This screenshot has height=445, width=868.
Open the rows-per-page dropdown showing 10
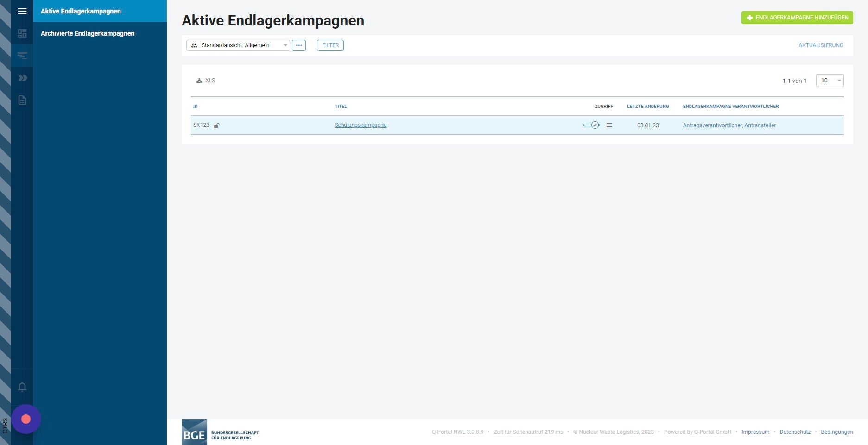pos(830,81)
